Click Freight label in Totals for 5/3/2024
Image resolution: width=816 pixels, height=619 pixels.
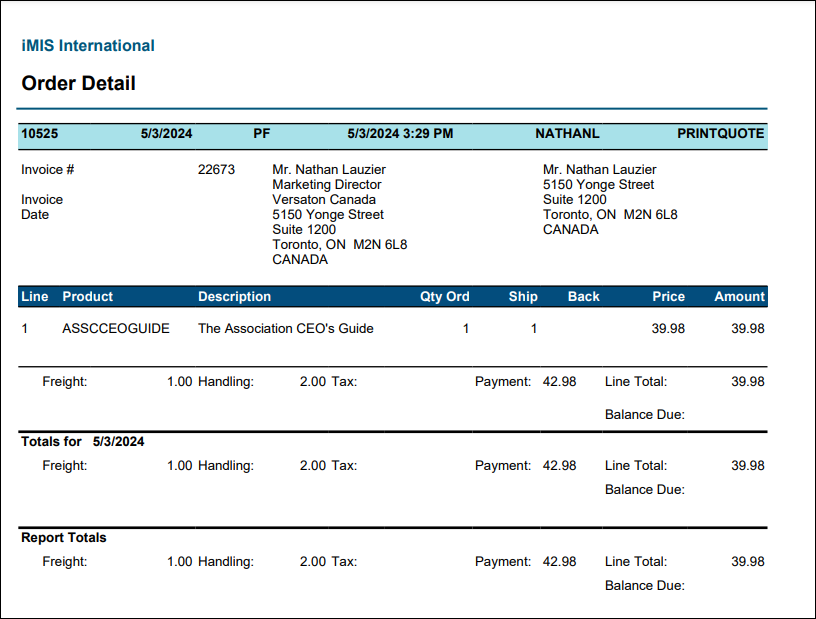coord(65,466)
